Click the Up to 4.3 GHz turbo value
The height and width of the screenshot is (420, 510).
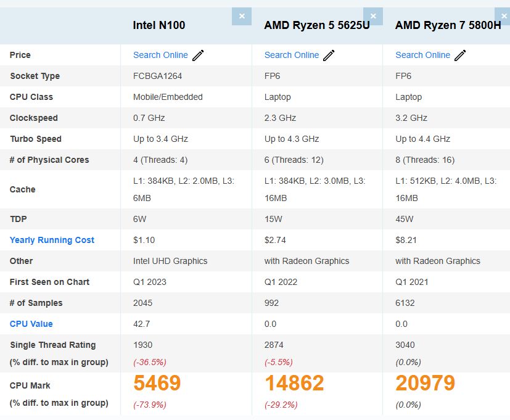pyautogui.click(x=292, y=139)
